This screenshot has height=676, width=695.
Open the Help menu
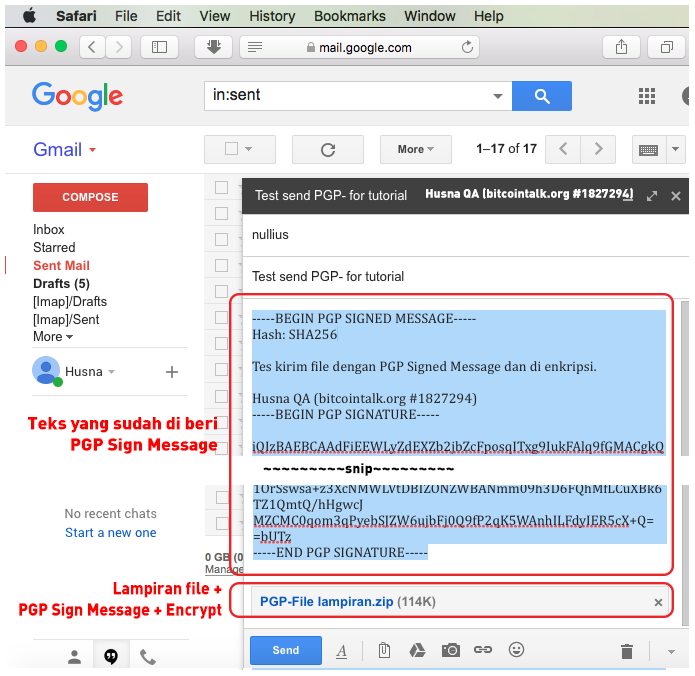coord(488,16)
